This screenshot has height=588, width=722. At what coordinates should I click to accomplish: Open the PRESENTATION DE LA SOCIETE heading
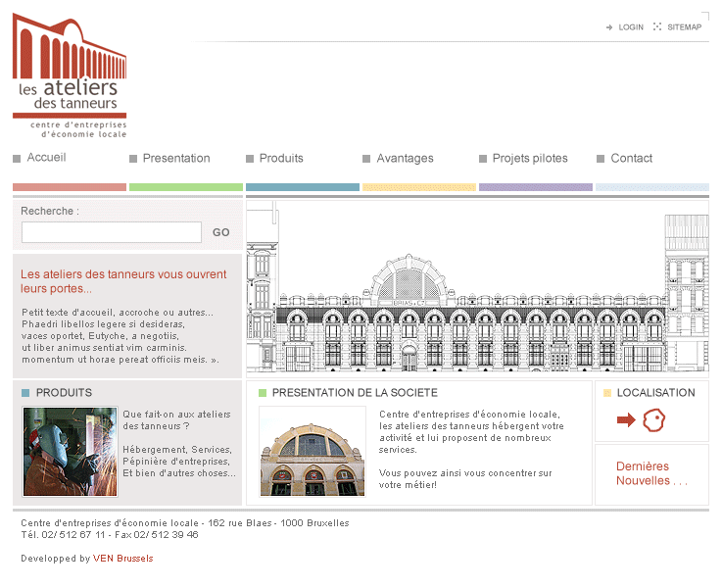pyautogui.click(x=355, y=393)
